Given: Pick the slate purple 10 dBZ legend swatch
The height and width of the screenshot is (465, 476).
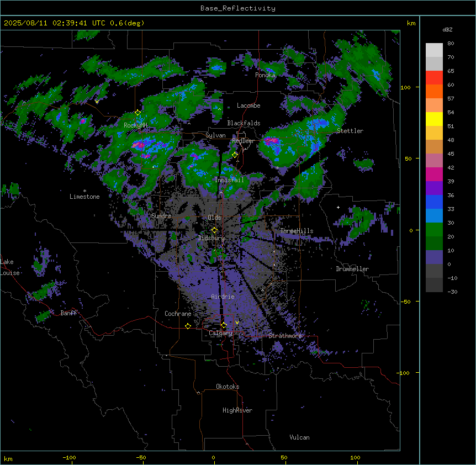Looking at the screenshot, I should [x=434, y=257].
